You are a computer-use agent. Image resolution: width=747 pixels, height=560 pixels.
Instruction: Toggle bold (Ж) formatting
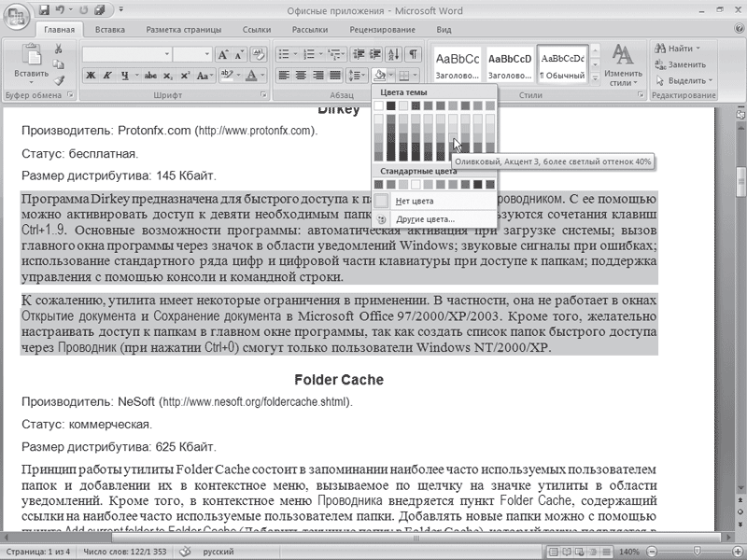pos(91,76)
